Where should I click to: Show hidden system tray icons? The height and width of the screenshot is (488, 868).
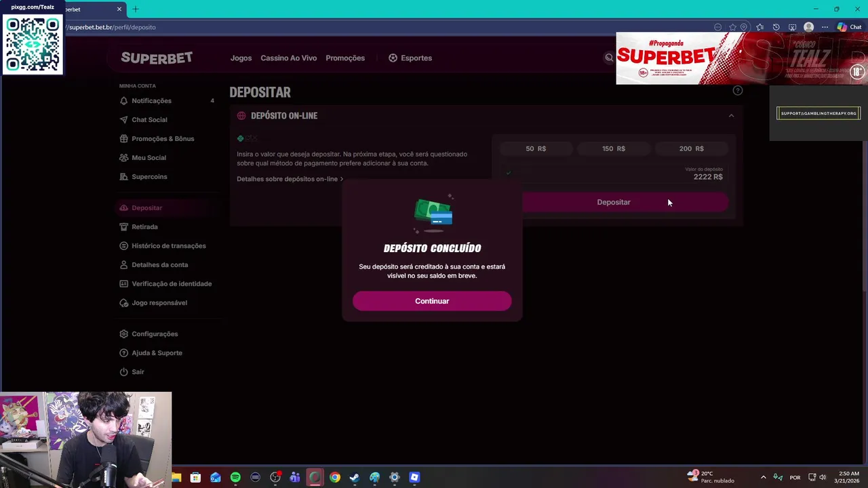point(763,477)
